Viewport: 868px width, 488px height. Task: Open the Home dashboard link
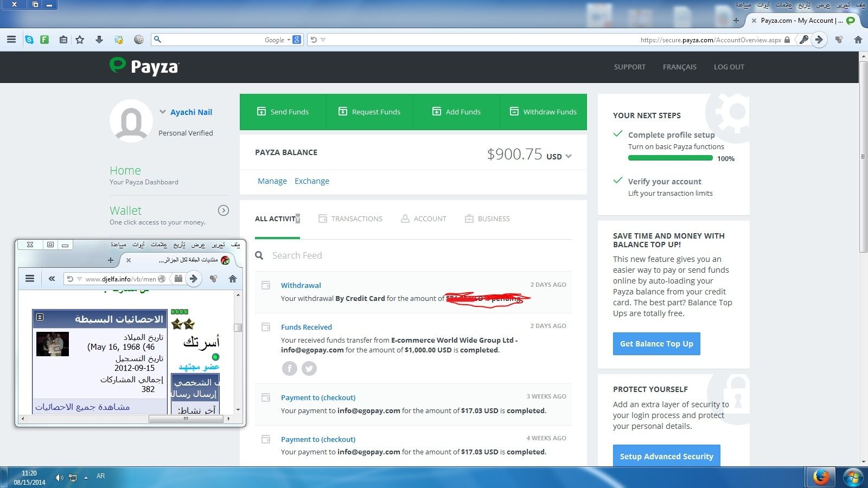[125, 170]
